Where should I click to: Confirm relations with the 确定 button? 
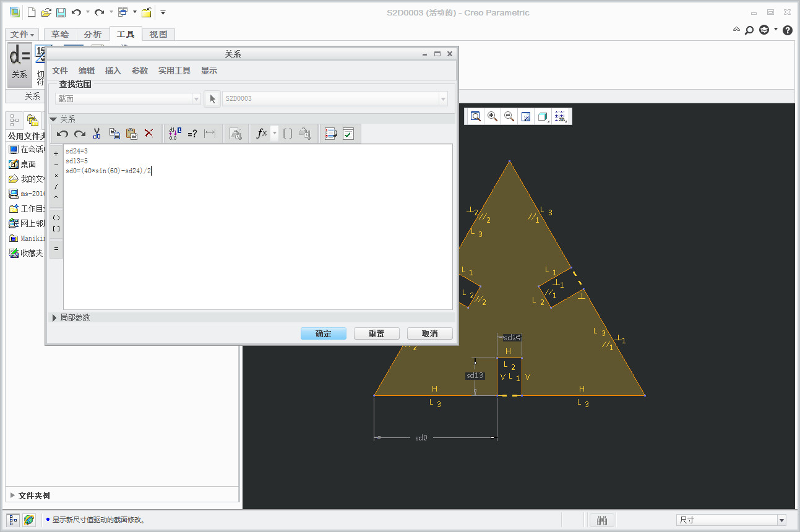coord(324,333)
